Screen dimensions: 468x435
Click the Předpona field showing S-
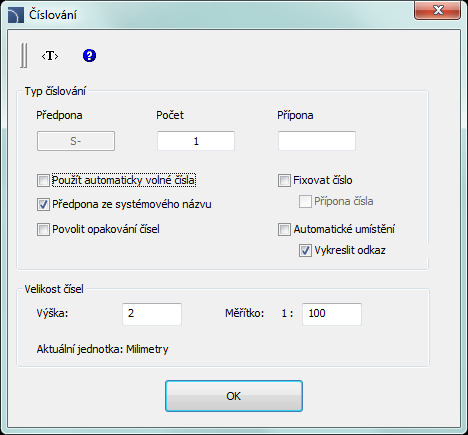[x=76, y=141]
